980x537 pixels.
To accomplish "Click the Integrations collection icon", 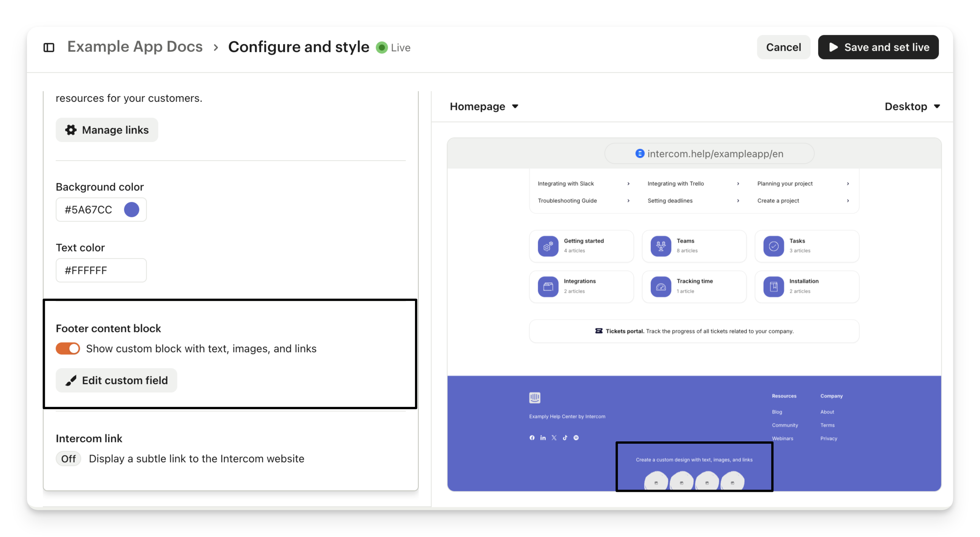I will pos(548,287).
